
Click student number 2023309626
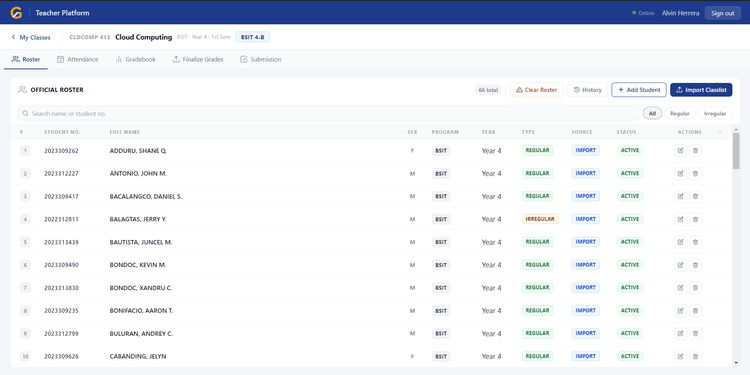(x=61, y=356)
